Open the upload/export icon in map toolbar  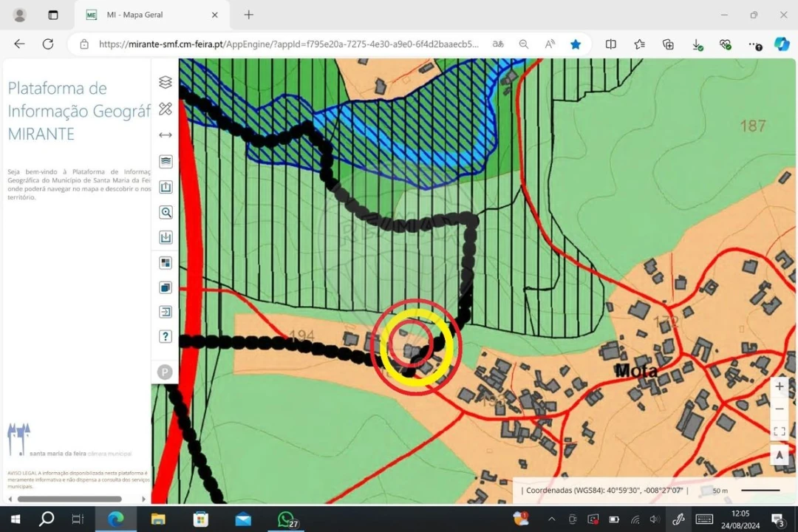(166, 187)
